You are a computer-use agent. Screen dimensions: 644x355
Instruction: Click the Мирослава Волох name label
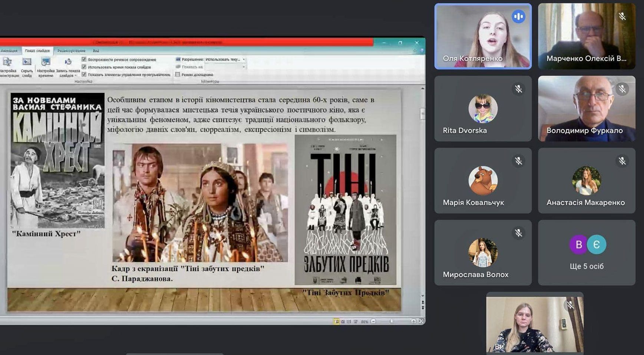(476, 275)
